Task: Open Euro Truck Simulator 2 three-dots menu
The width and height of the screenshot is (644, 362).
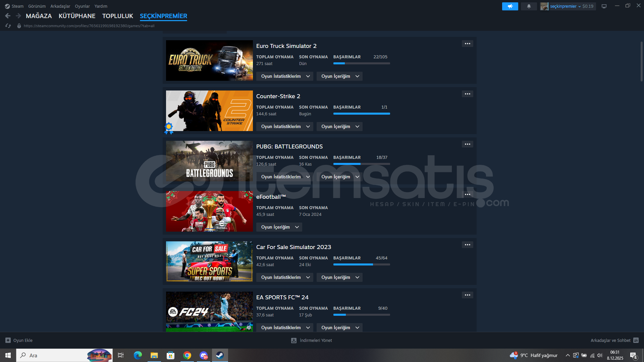Action: pos(467,44)
